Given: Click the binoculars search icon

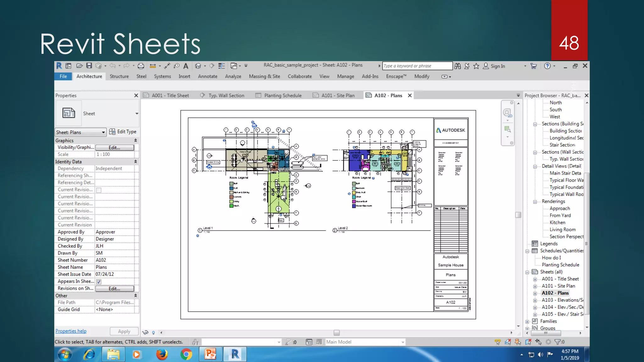Looking at the screenshot, I should tap(458, 66).
